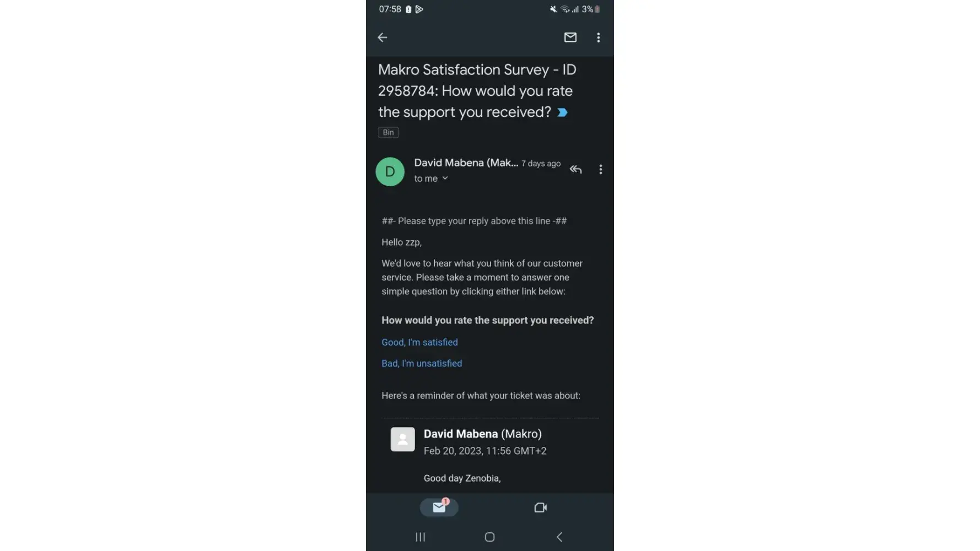Viewport: 980px width, 551px height.
Task: Tap the blue importance marker beside the subject
Action: click(562, 112)
